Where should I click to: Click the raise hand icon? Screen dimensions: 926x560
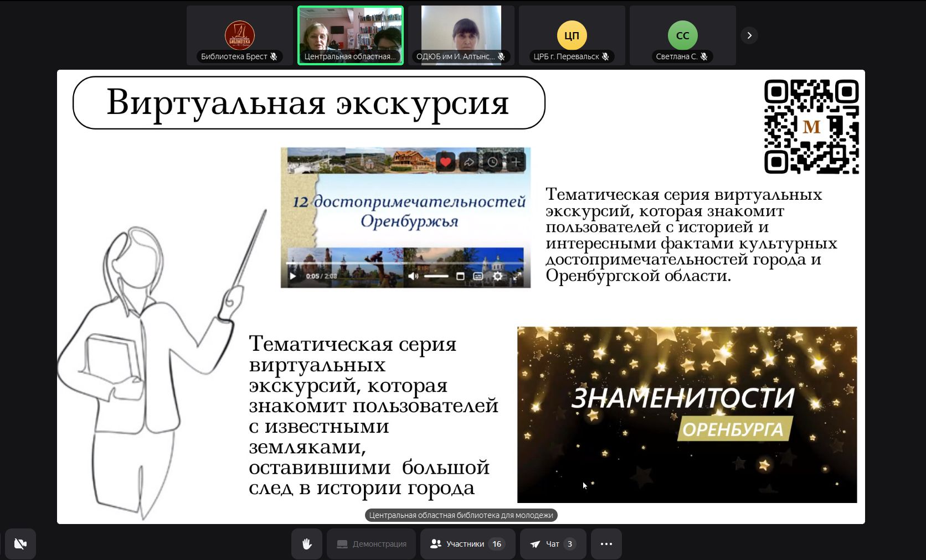(x=307, y=544)
